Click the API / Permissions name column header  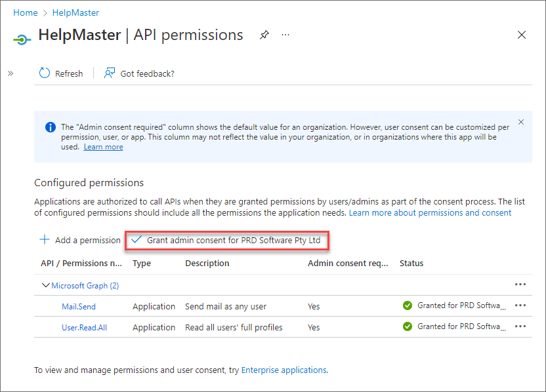tap(81, 264)
